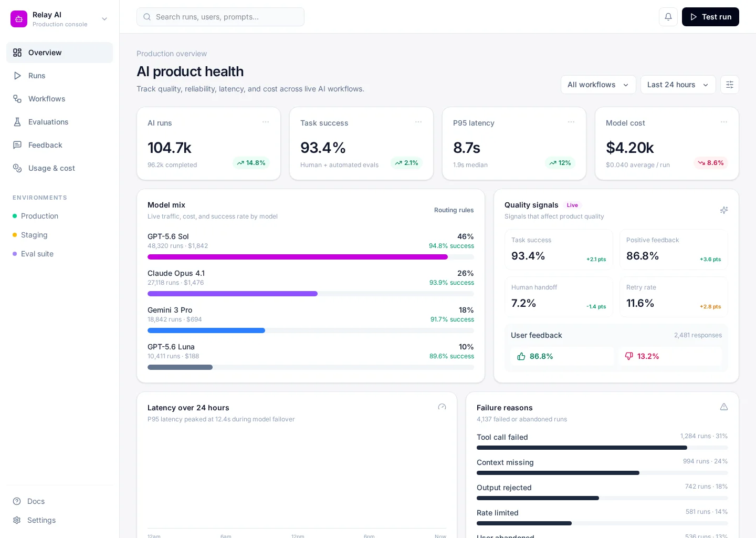Open AI runs card options menu
756x538 pixels.
click(x=266, y=122)
